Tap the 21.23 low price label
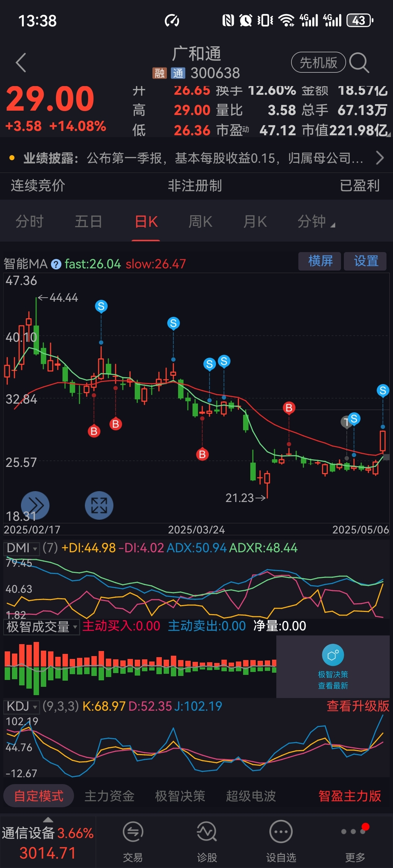 (239, 498)
